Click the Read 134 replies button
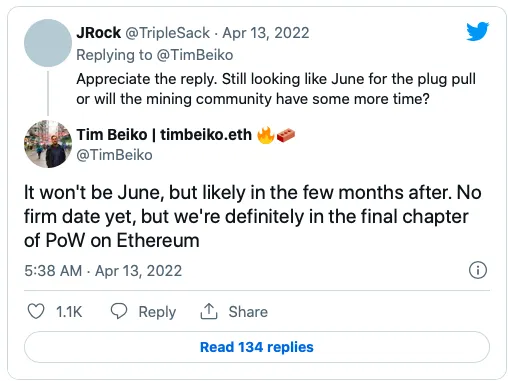Image resolution: width=508 pixels, height=381 pixels. tap(257, 347)
